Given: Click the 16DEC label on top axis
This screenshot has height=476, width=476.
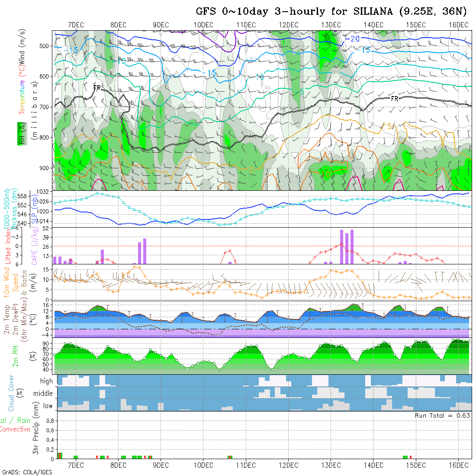Looking at the screenshot, I should pos(458,25).
